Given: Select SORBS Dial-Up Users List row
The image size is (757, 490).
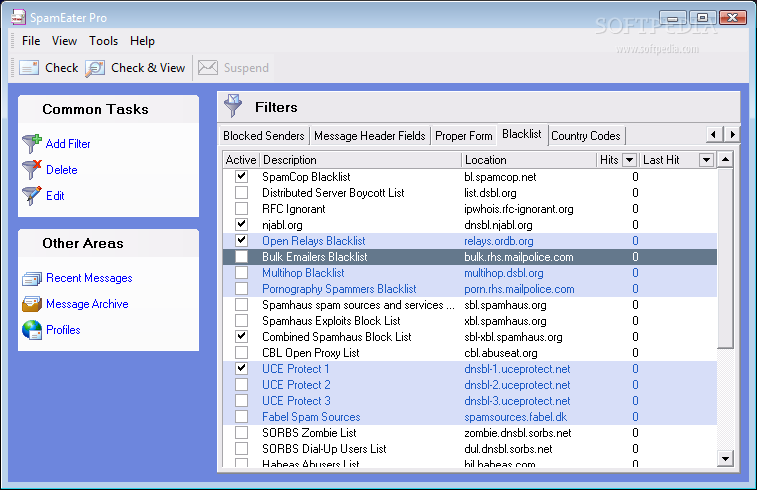Looking at the screenshot, I should point(470,448).
